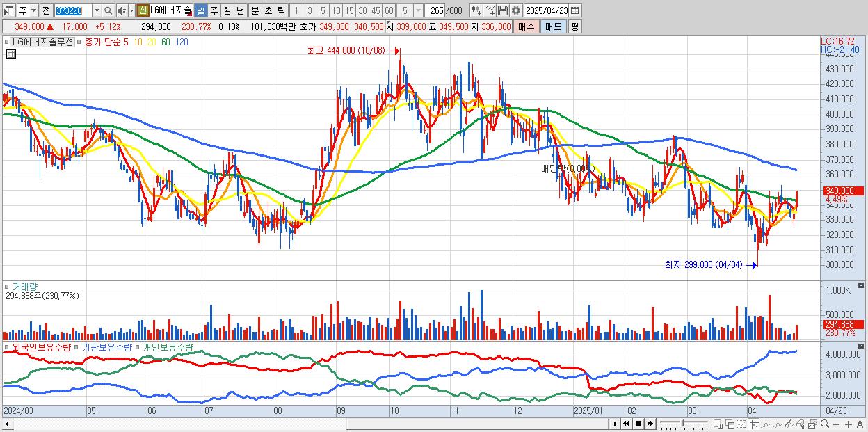Click the play button in bottom playback bar

point(615,424)
